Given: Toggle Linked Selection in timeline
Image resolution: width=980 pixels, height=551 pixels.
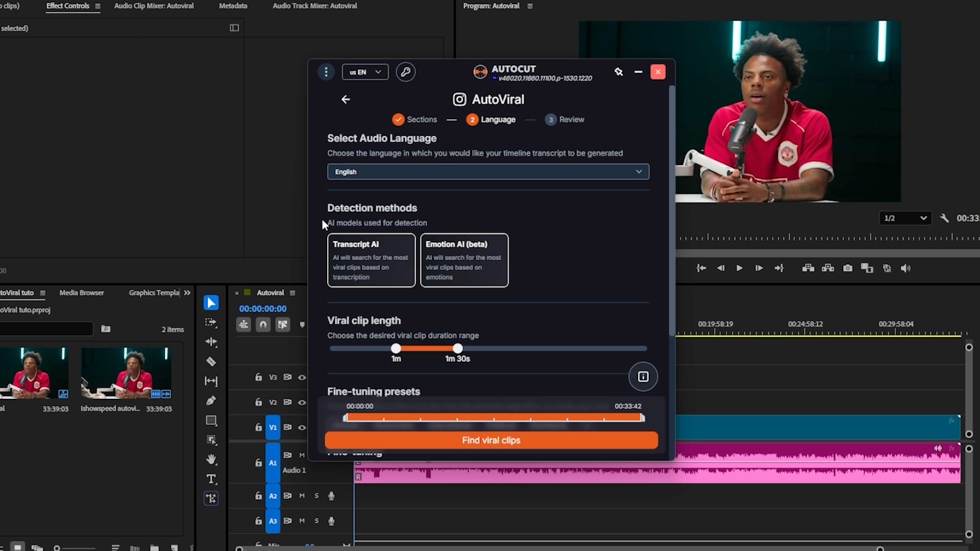Looking at the screenshot, I should (282, 324).
